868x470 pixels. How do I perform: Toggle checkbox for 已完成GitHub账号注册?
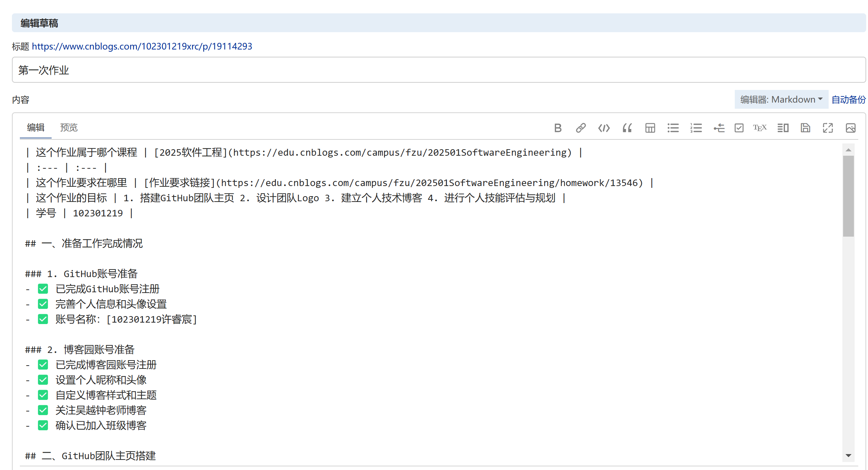coord(43,289)
